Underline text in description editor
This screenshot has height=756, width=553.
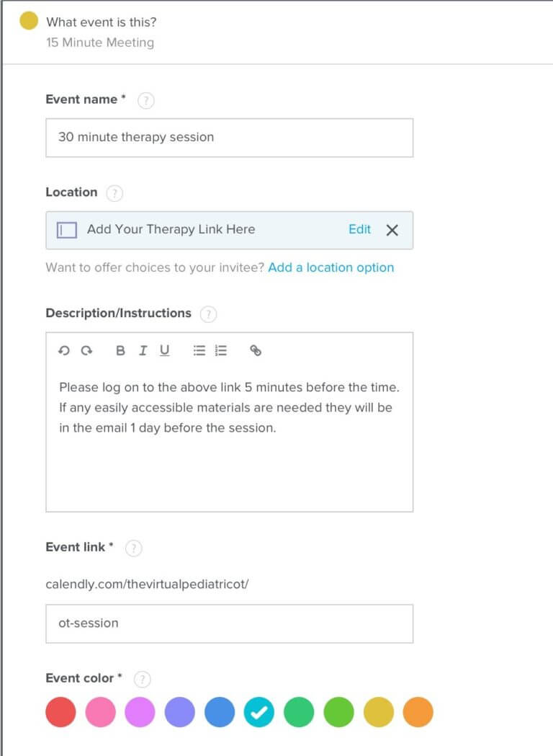click(x=163, y=351)
